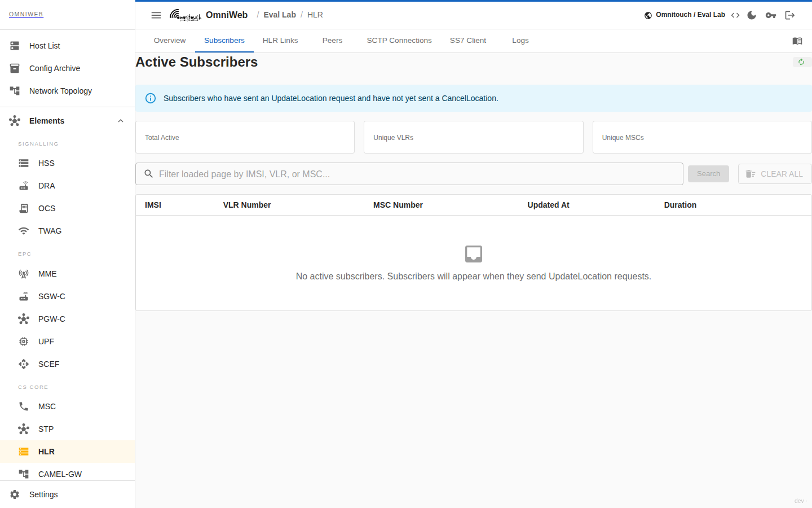This screenshot has width=812, height=508.
Task: Switch to the Overview tab
Action: pos(170,41)
